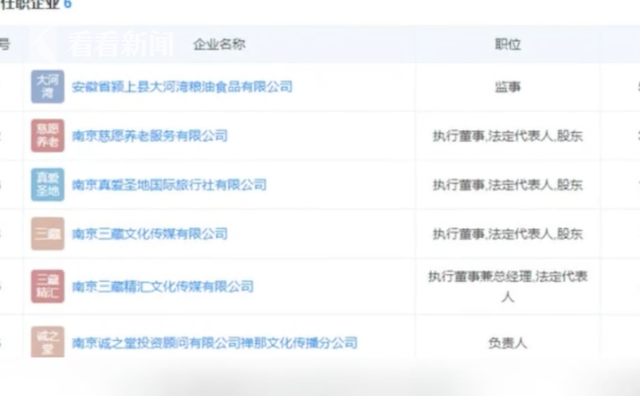This screenshot has width=640, height=396.
Task: Select the 监事 position cell
Action: pos(508,87)
